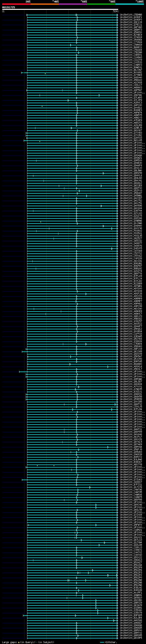Screen dimensions: 146x644
Task: Open hit UniRef100_Q5ZF03
Action: (x=131, y=191)
